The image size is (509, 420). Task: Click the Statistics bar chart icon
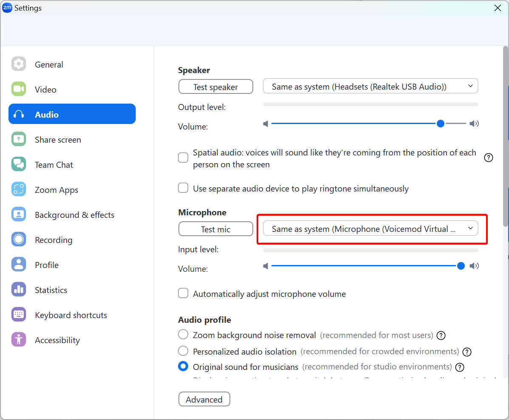click(x=19, y=290)
